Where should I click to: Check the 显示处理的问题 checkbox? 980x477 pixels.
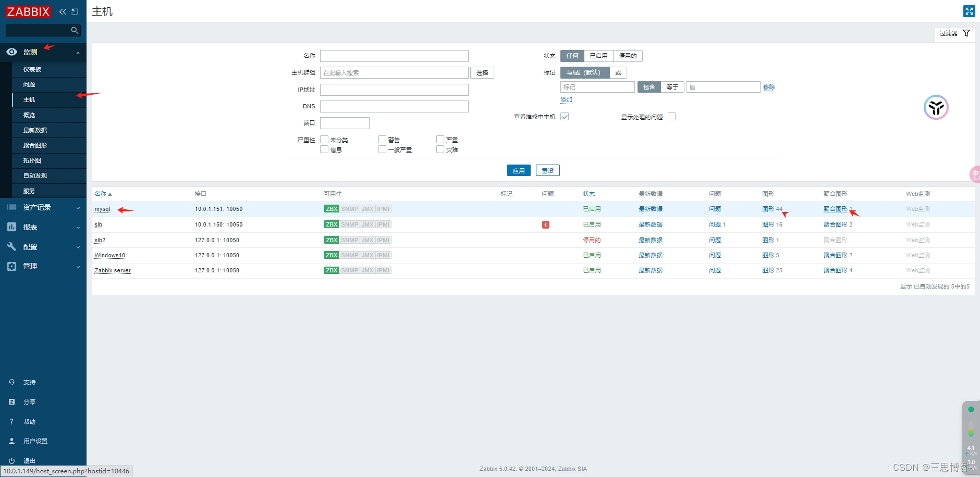671,117
